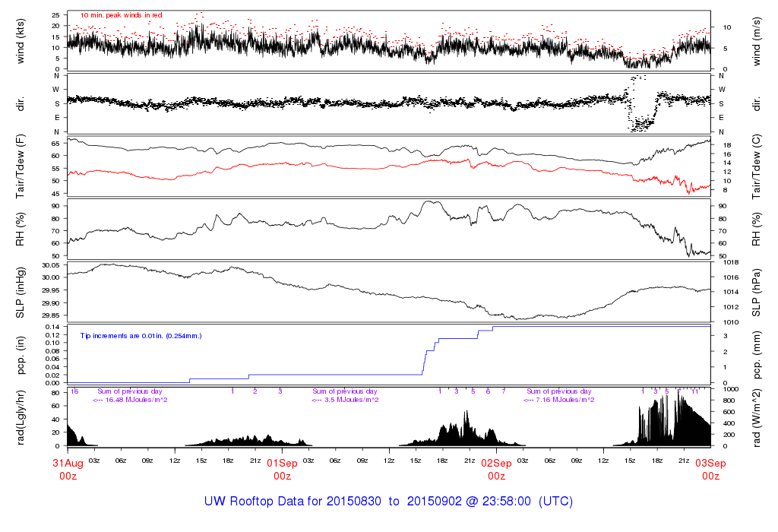Screen dimensions: 778x532
Task: Click the purple '11' hour marker in radiation panel
Action: click(694, 391)
